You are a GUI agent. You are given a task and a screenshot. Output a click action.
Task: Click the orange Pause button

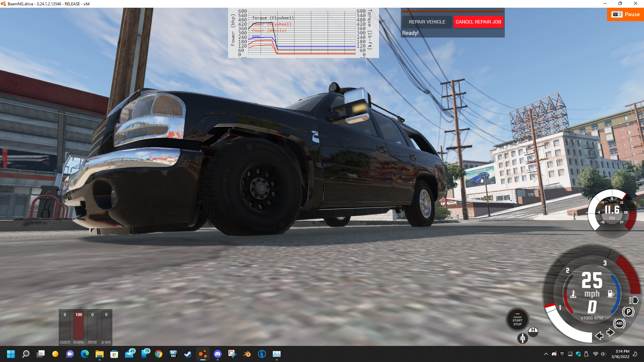pos(625,14)
